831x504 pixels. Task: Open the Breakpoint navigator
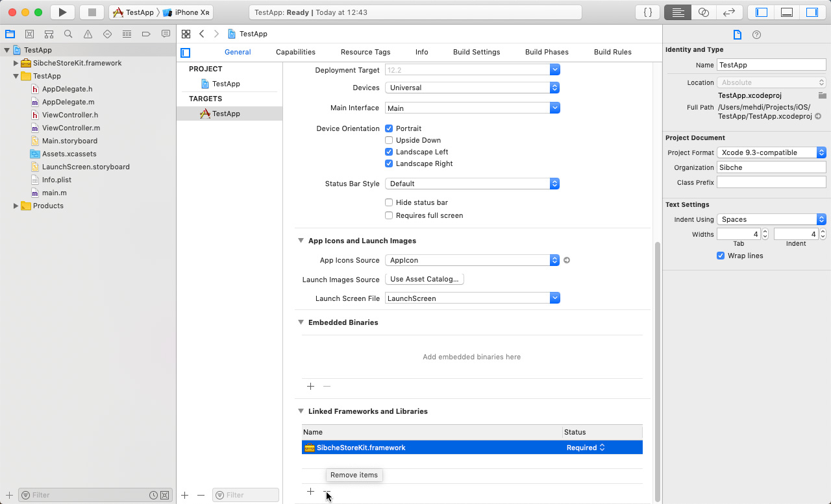point(146,34)
